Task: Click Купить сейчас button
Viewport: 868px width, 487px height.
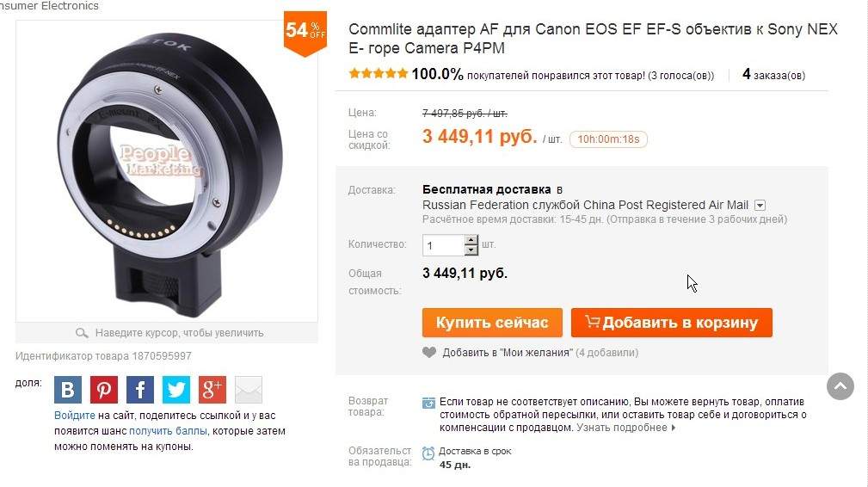Action: click(492, 323)
